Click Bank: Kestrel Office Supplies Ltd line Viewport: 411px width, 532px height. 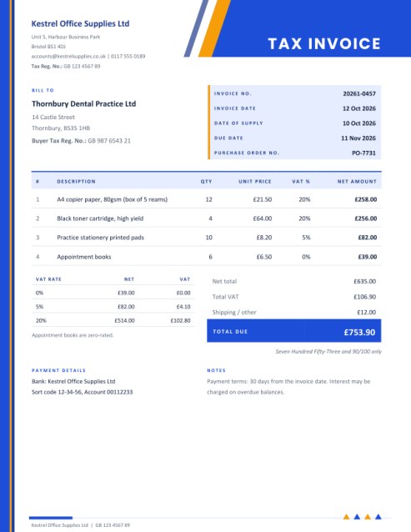coord(73,381)
